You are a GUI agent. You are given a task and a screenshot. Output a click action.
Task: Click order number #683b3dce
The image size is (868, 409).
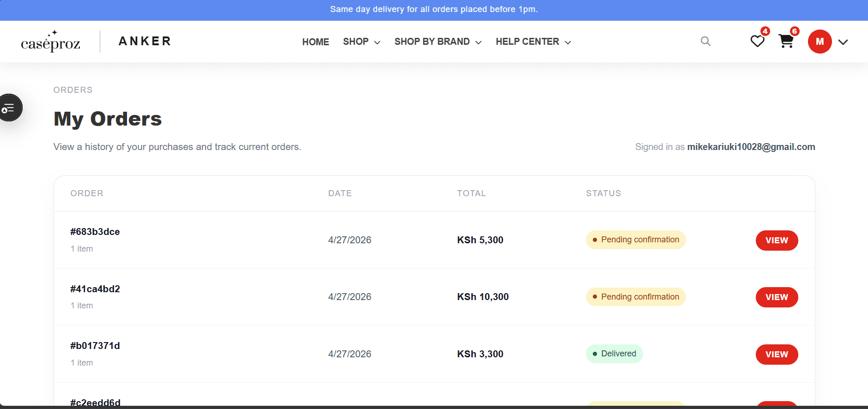pos(95,232)
